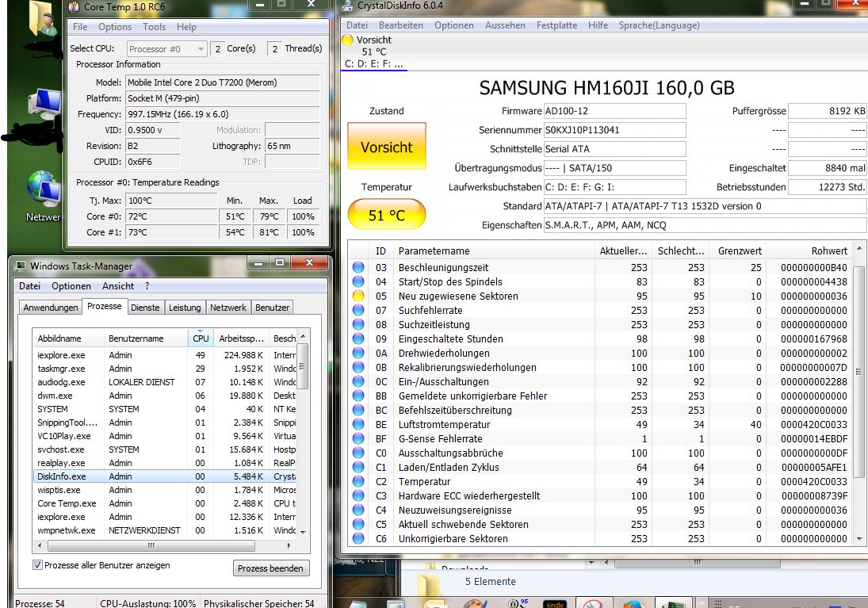Click Task-Manager horizontal scrollbar
The height and width of the screenshot is (608, 868).
tap(151, 545)
